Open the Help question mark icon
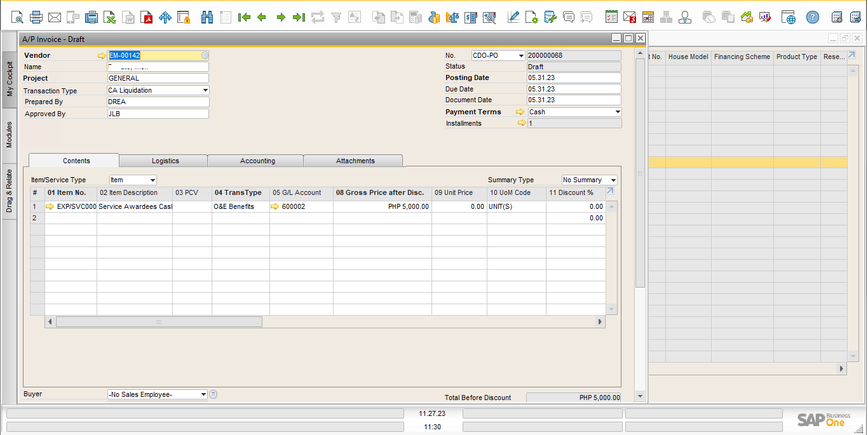868x435 pixels. click(x=813, y=17)
